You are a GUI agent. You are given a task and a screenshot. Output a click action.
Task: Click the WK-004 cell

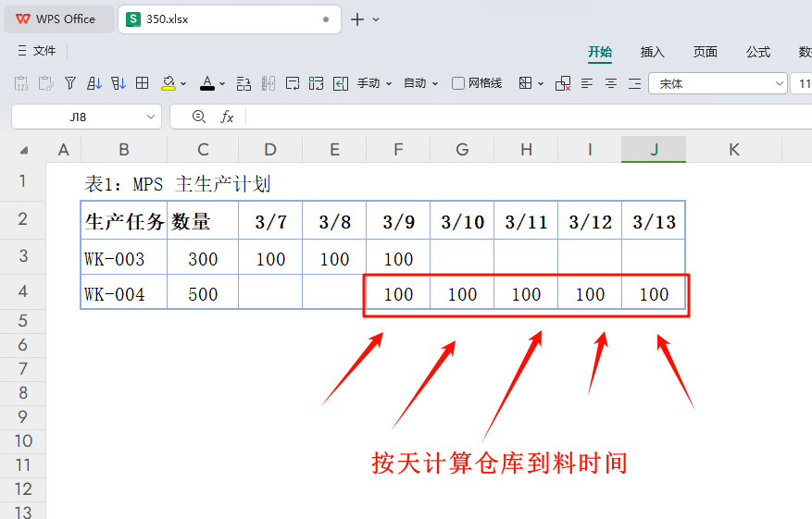(x=124, y=293)
